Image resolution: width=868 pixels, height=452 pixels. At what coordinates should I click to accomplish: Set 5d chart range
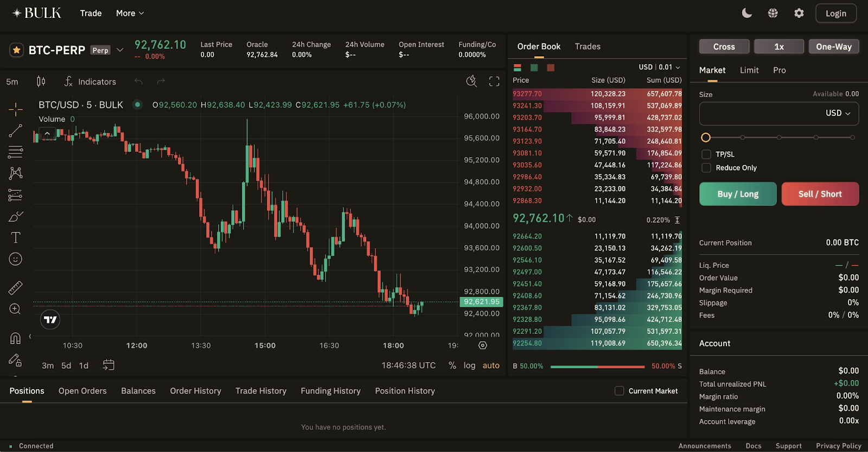[66, 366]
